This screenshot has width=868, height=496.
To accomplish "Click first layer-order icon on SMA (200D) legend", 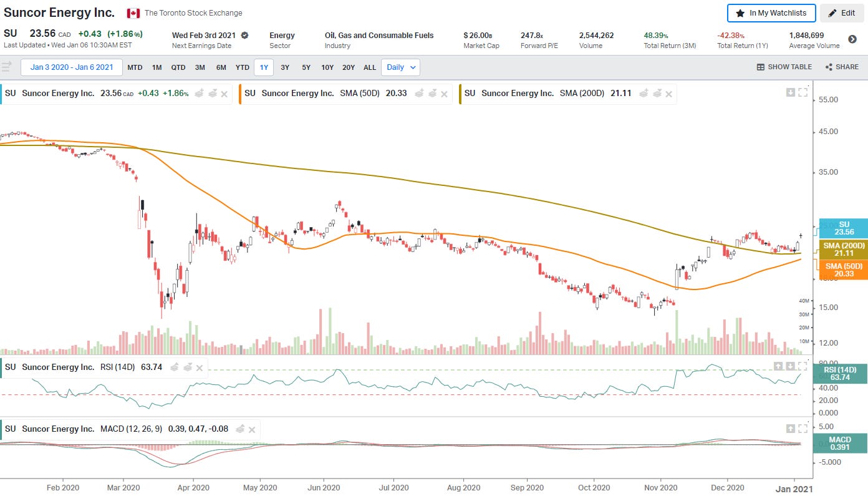I will (x=643, y=94).
